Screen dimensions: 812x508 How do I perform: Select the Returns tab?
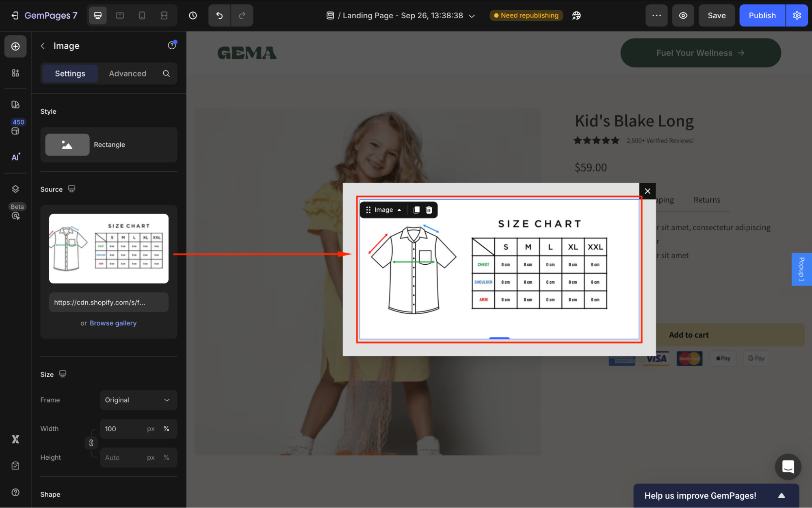[x=707, y=200]
